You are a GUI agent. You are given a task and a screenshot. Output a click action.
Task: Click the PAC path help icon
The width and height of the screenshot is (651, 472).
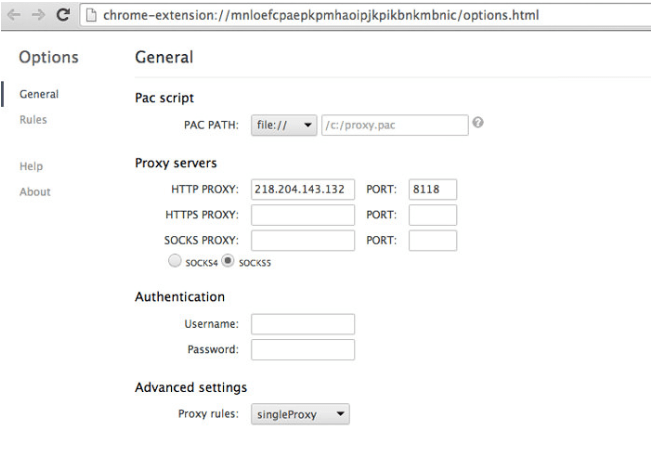(x=478, y=124)
